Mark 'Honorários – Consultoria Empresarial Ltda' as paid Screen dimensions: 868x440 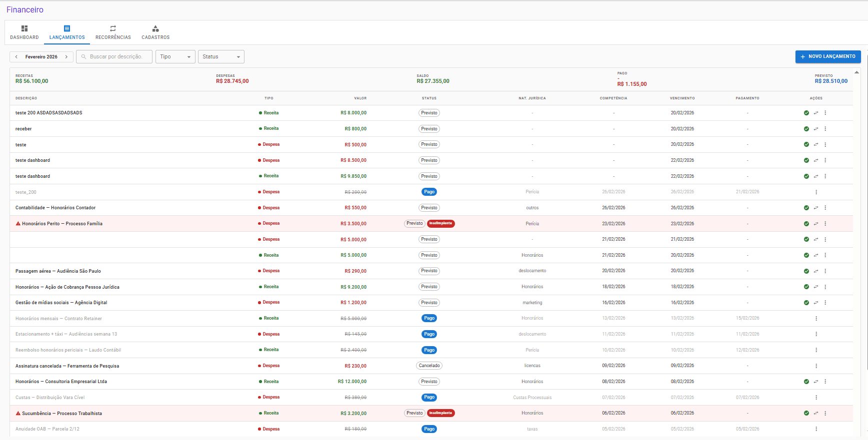806,382
